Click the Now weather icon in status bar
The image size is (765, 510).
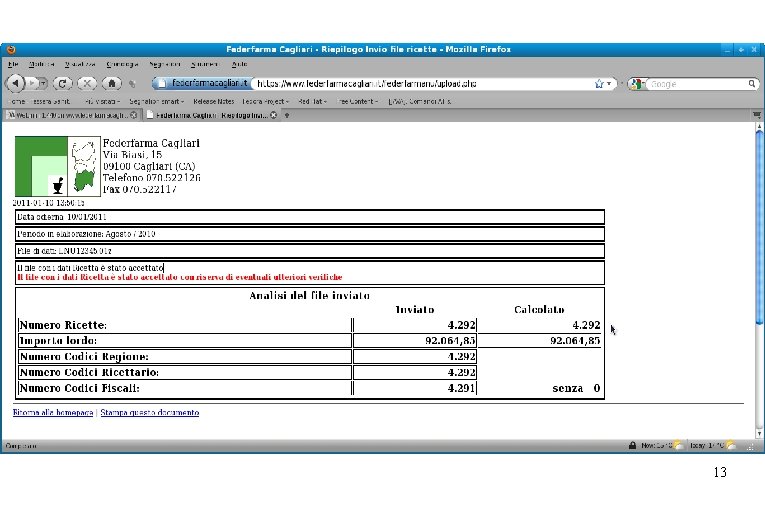(x=678, y=445)
